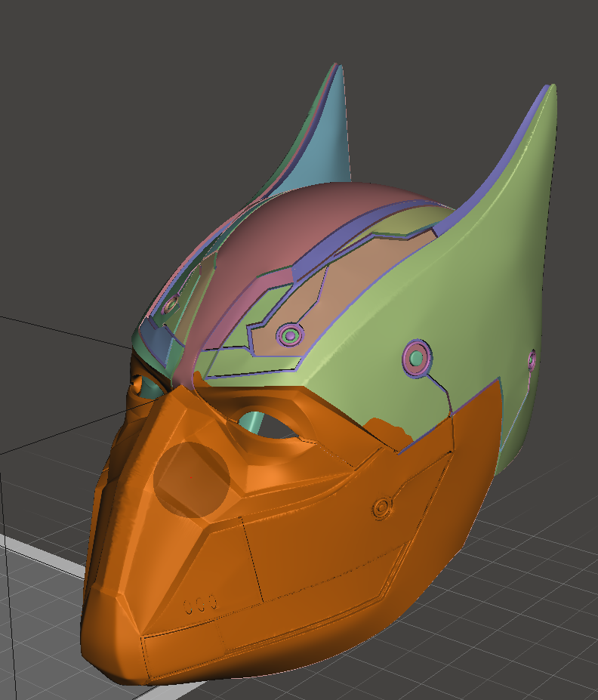
Task: Click the purple ring on upper tan panel
Action: [288, 334]
